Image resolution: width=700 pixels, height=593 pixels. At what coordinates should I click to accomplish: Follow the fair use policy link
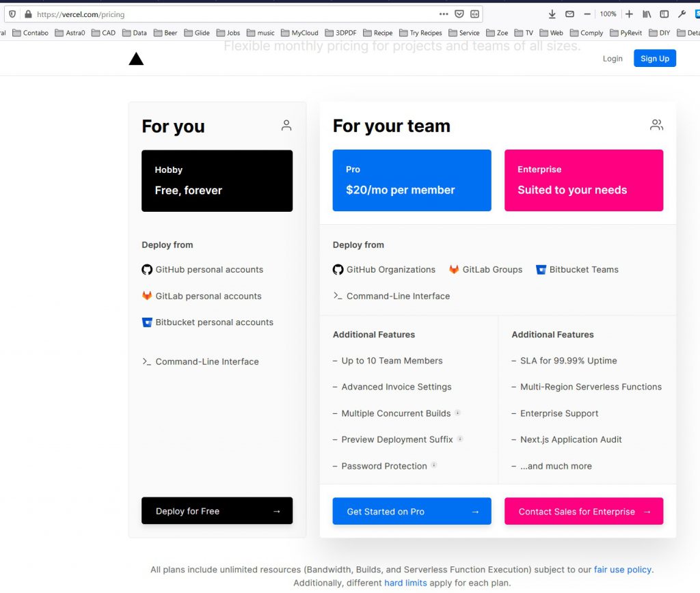click(x=623, y=569)
